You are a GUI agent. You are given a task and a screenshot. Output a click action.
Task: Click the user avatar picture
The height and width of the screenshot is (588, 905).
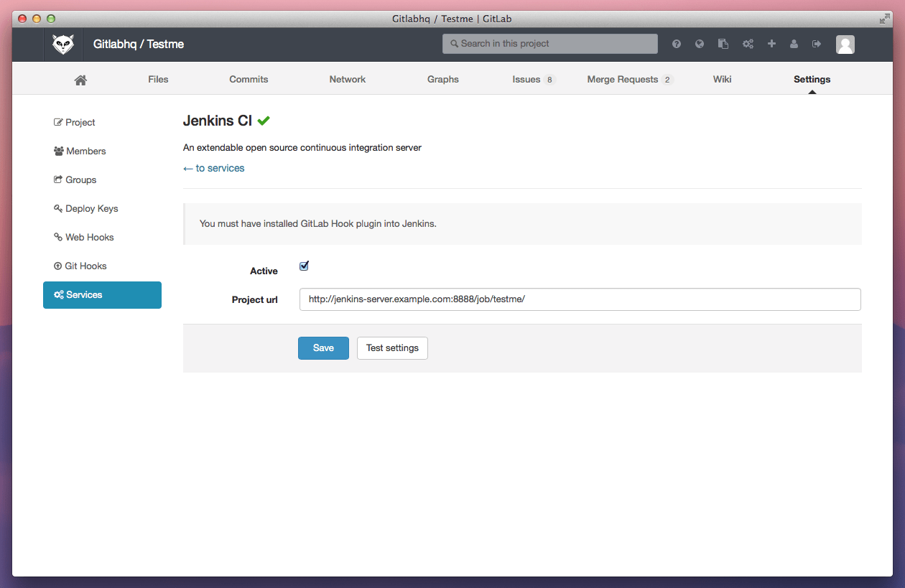tap(845, 45)
